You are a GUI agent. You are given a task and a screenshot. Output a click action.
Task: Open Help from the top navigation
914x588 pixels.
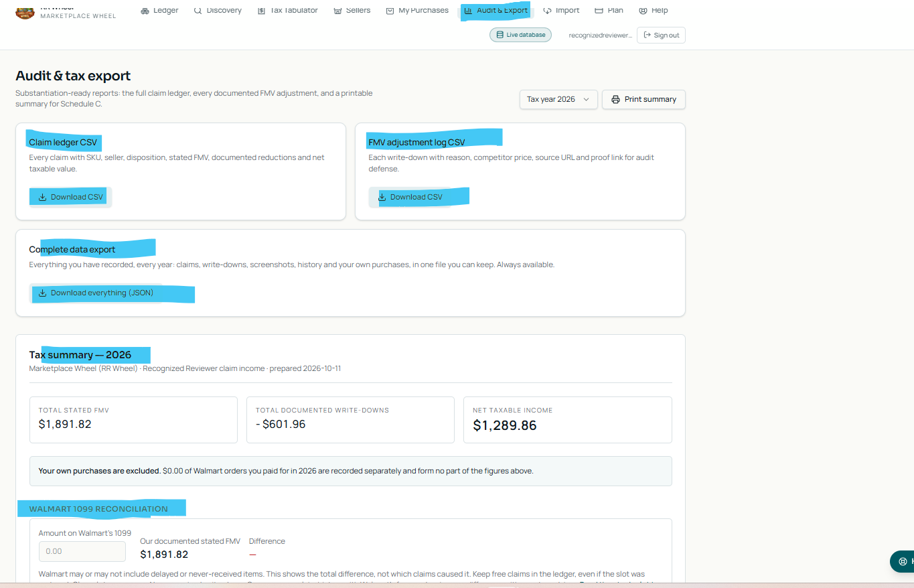click(x=653, y=11)
